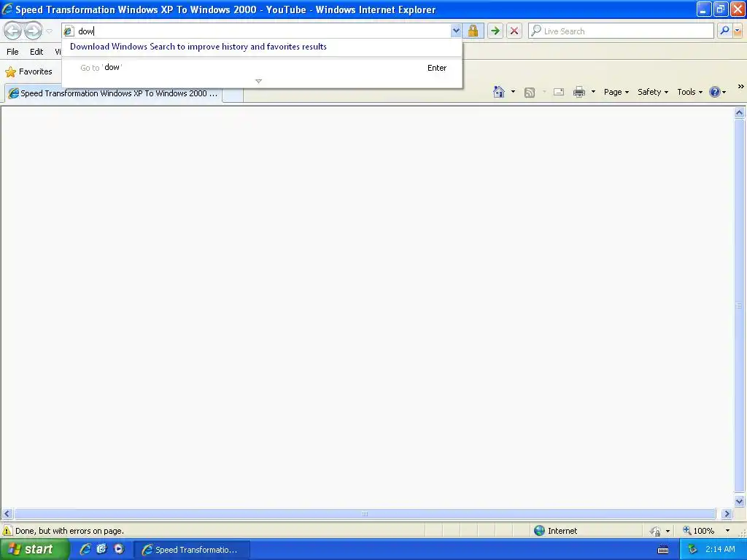747x560 pixels.
Task: Click Download Windows Search suggestion link
Action: [x=198, y=47]
